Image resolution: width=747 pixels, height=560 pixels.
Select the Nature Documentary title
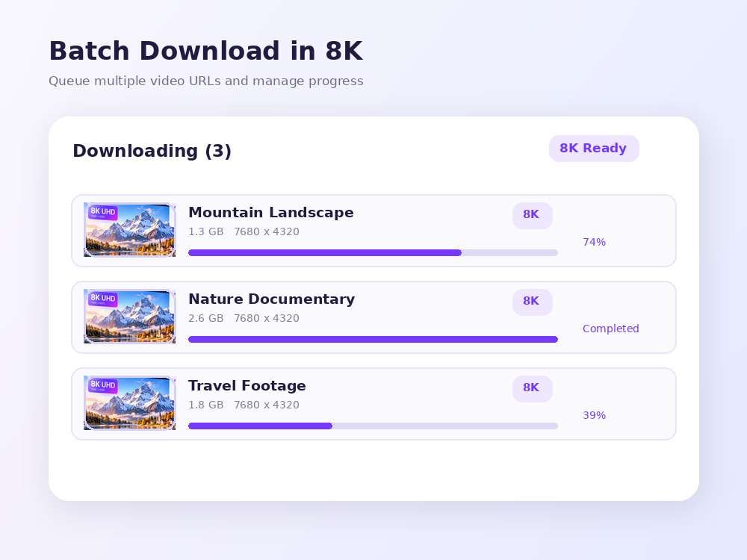pyautogui.click(x=272, y=299)
